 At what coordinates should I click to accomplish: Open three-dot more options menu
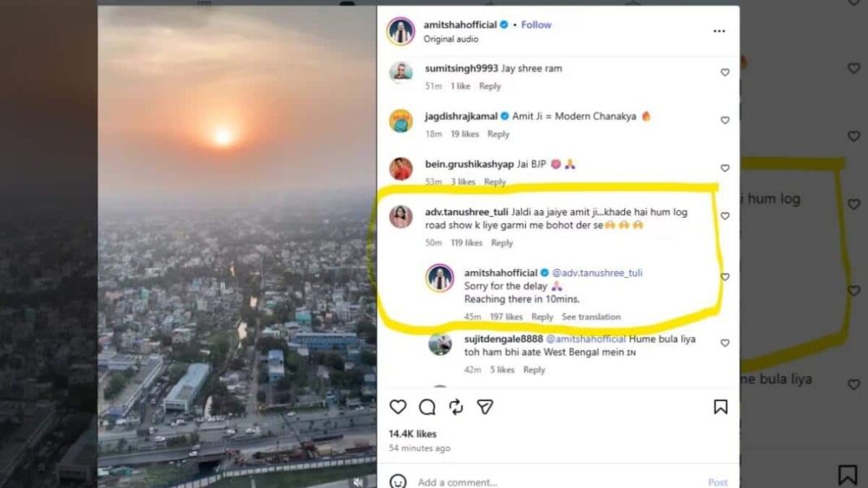(x=719, y=31)
